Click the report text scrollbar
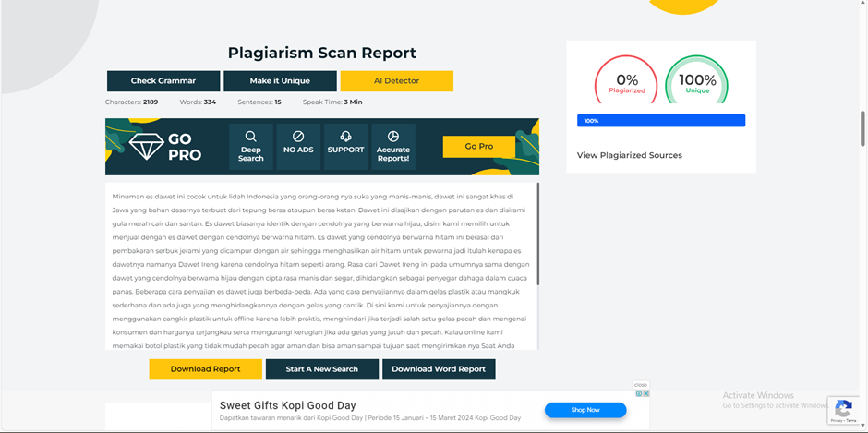868x433 pixels. pos(538,235)
